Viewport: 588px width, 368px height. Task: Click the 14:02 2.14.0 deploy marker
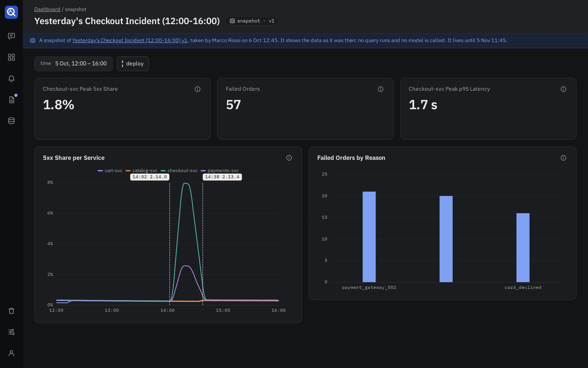[x=150, y=177]
